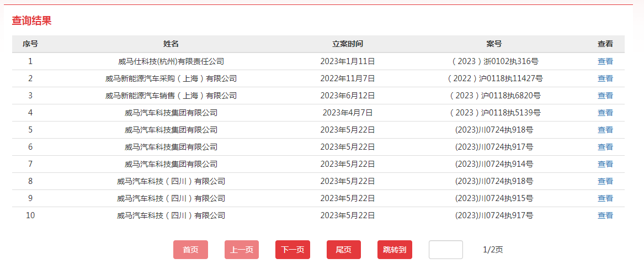Click case number (2023)川0724执915号

click(494, 198)
